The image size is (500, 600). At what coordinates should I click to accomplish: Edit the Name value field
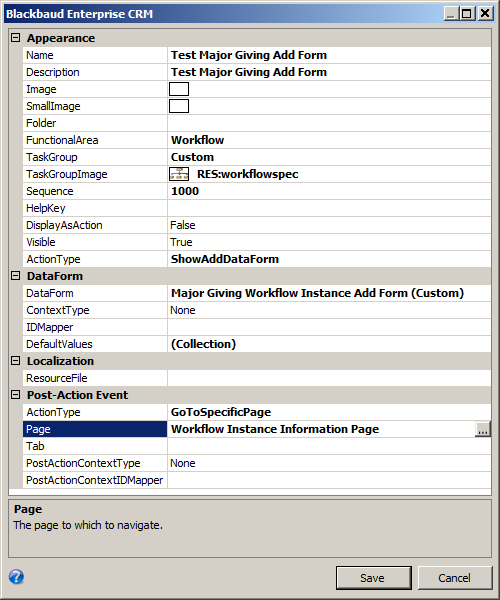tap(329, 55)
